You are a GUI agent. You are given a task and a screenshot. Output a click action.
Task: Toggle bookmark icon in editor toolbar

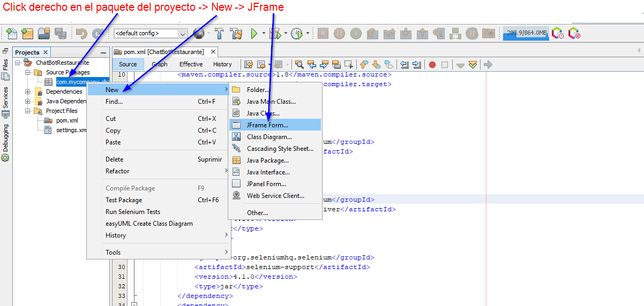point(389,64)
